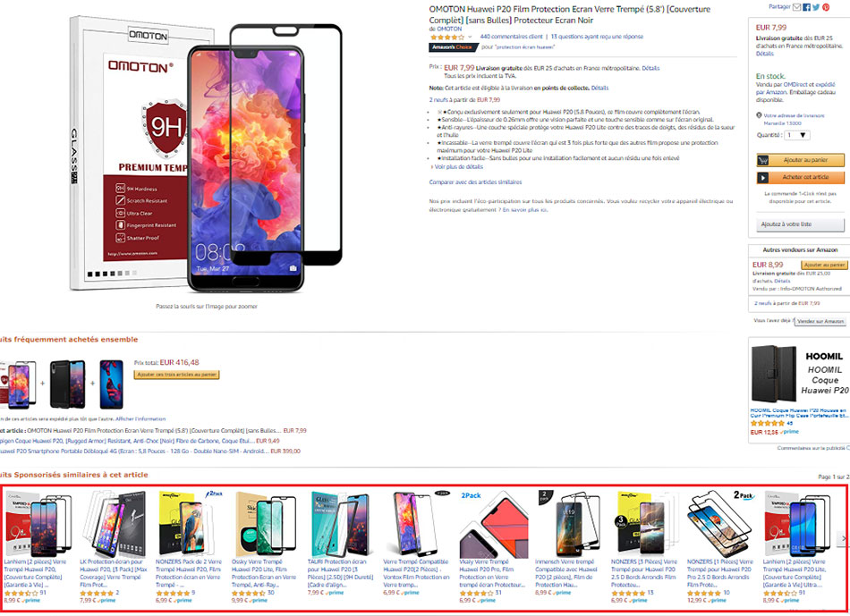
Task: Expand Voir plus de détails
Action: point(458,167)
